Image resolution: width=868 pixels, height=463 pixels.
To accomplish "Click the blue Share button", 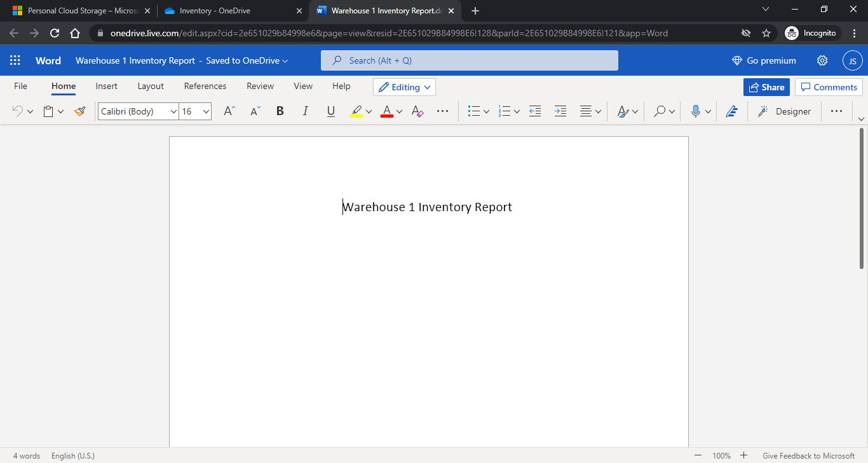I will coord(766,87).
